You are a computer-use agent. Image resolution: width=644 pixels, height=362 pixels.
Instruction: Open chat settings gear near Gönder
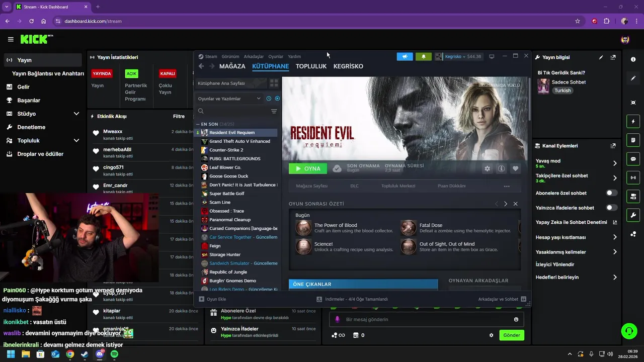(492, 335)
